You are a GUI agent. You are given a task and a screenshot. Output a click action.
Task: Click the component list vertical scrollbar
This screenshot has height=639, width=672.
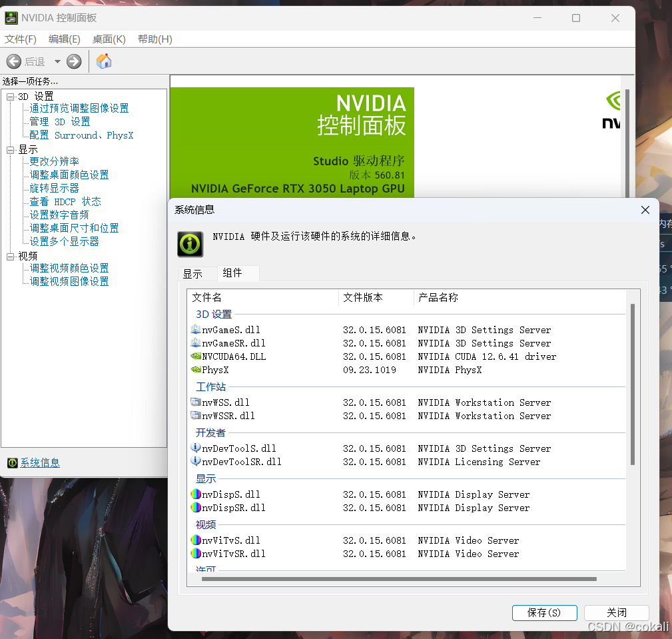coord(633,384)
